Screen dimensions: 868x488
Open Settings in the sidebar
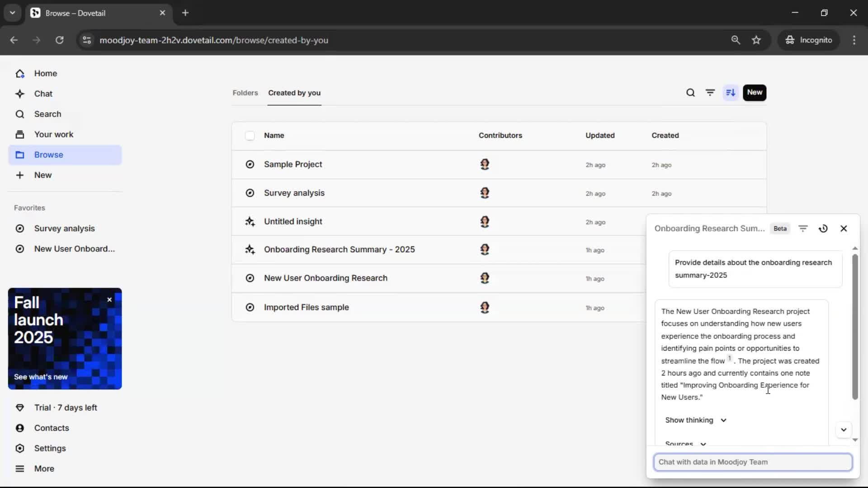coord(50,448)
